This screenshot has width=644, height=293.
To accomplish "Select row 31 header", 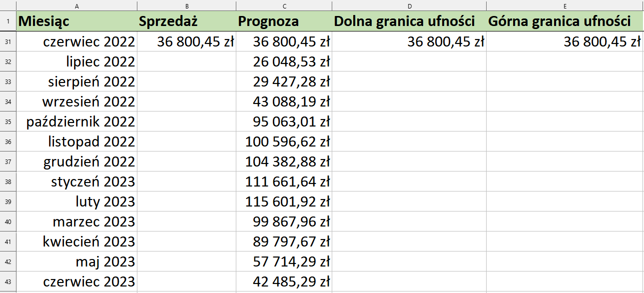I will click(x=8, y=41).
